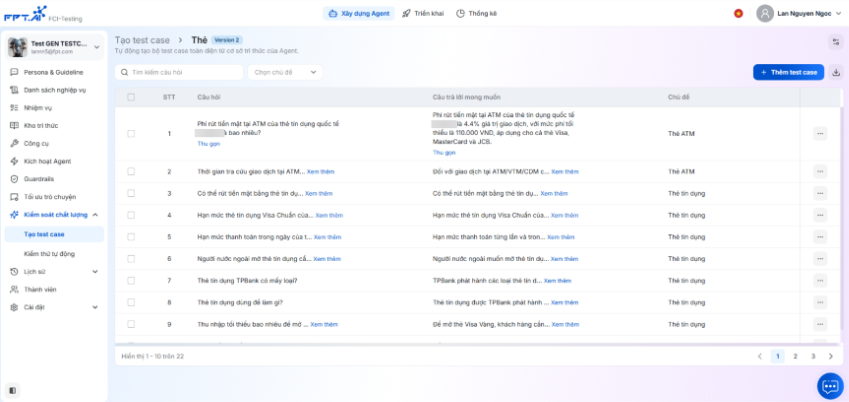Switch to the Triển khai tab
The width and height of the screenshot is (849, 402).
coord(420,14)
